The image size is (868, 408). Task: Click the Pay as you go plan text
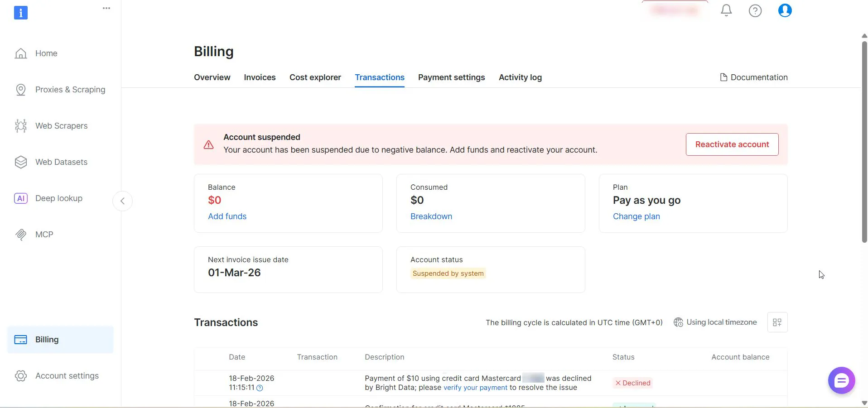click(646, 200)
